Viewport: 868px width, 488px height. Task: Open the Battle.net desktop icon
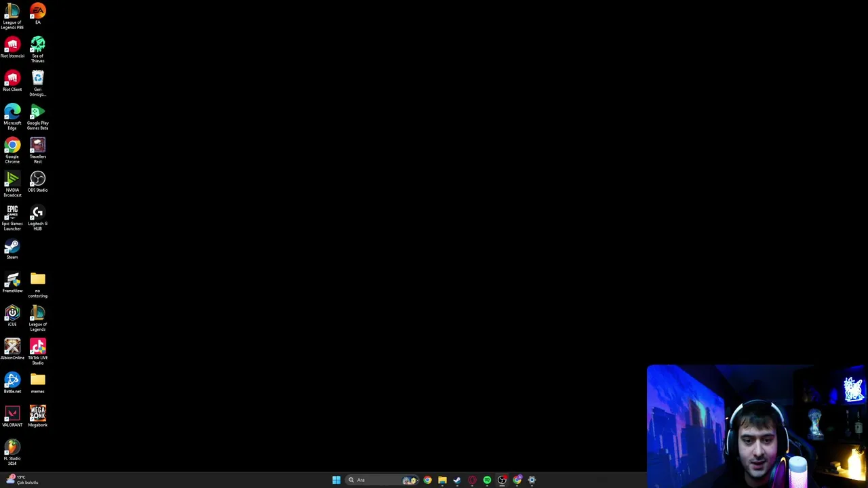tap(12, 383)
